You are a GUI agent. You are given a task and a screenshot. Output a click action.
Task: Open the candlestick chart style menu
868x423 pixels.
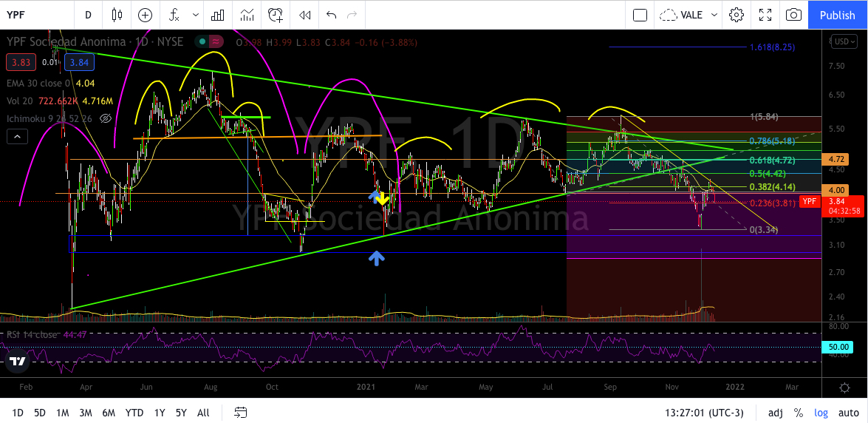[x=117, y=15]
